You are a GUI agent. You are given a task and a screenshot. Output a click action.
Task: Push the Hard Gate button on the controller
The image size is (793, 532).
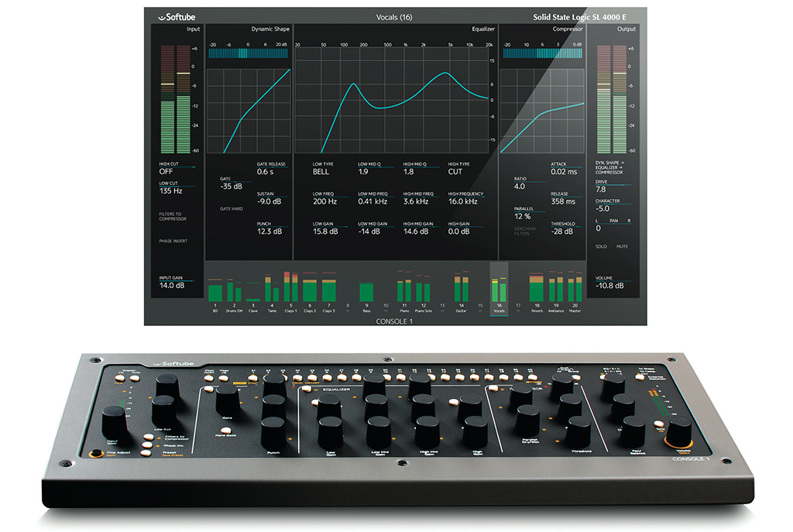point(226,431)
